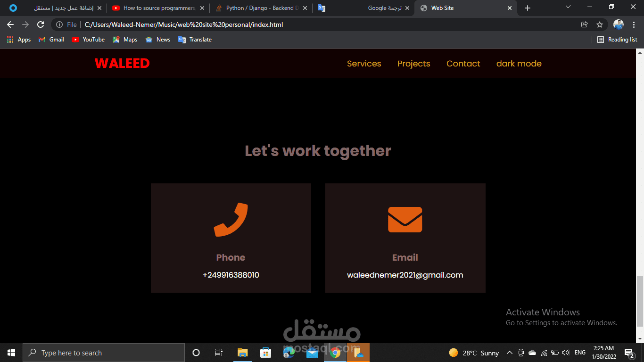The image size is (644, 362).
Task: Click the orange phone icon
Action: [231, 220]
